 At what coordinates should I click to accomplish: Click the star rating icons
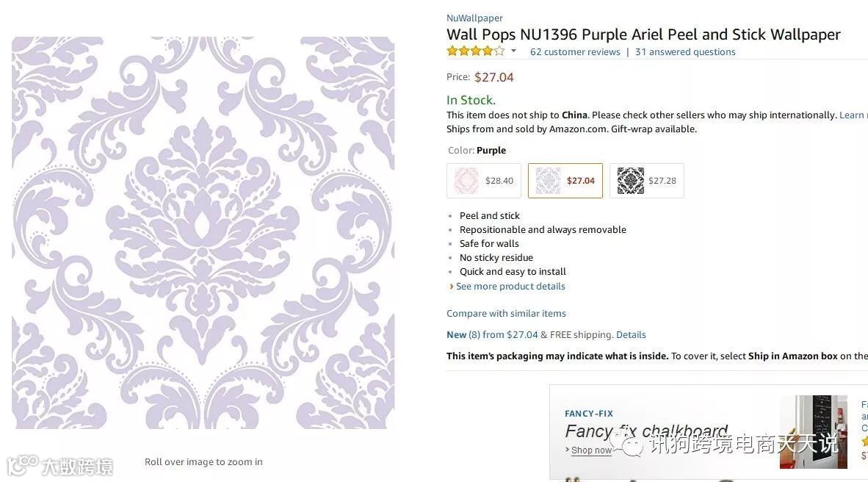coord(475,51)
